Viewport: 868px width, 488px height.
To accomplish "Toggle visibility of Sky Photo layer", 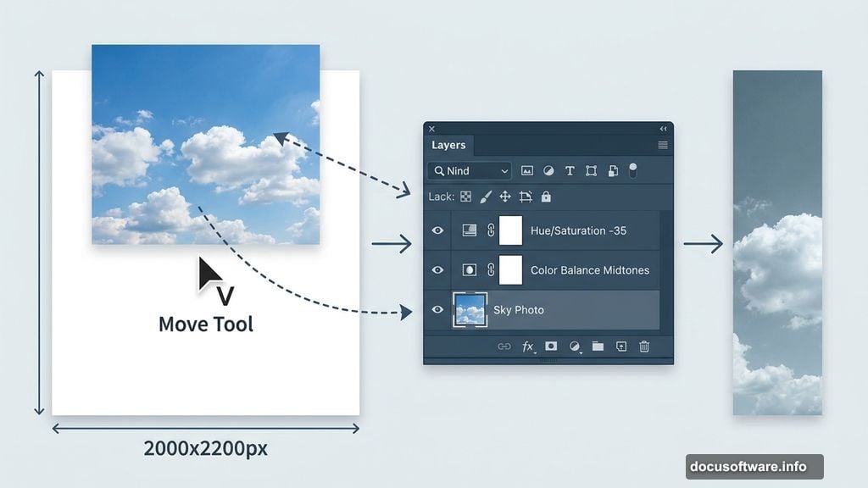I will pos(438,310).
